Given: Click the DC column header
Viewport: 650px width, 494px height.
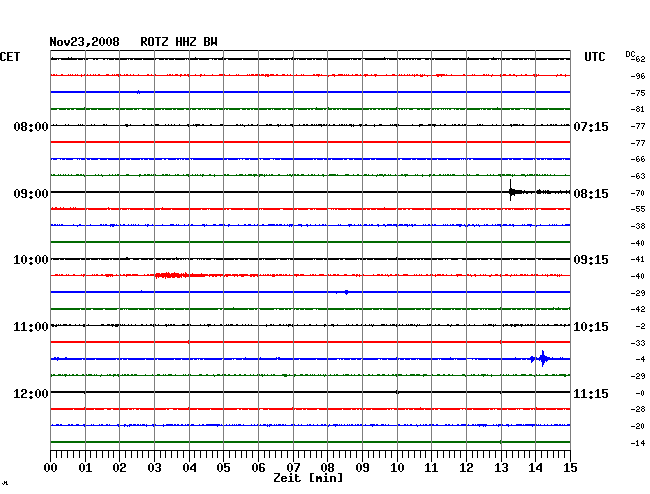Looking at the screenshot, I should point(630,54).
